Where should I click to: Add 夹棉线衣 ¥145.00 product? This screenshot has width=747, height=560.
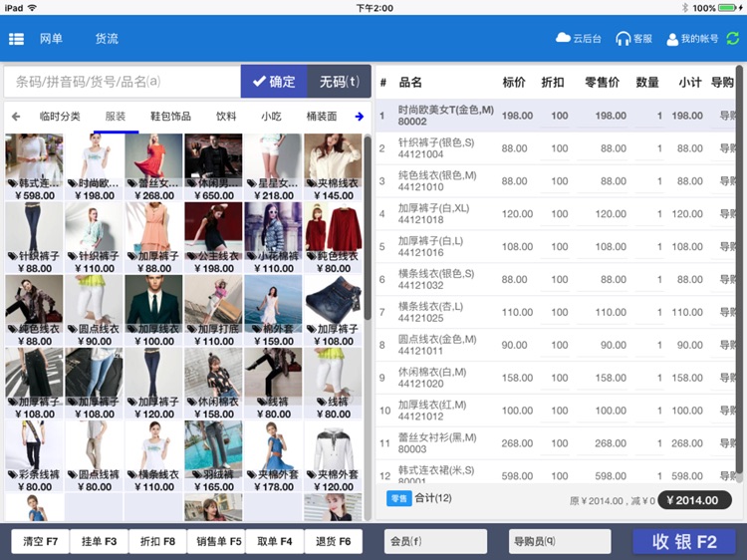[333, 166]
